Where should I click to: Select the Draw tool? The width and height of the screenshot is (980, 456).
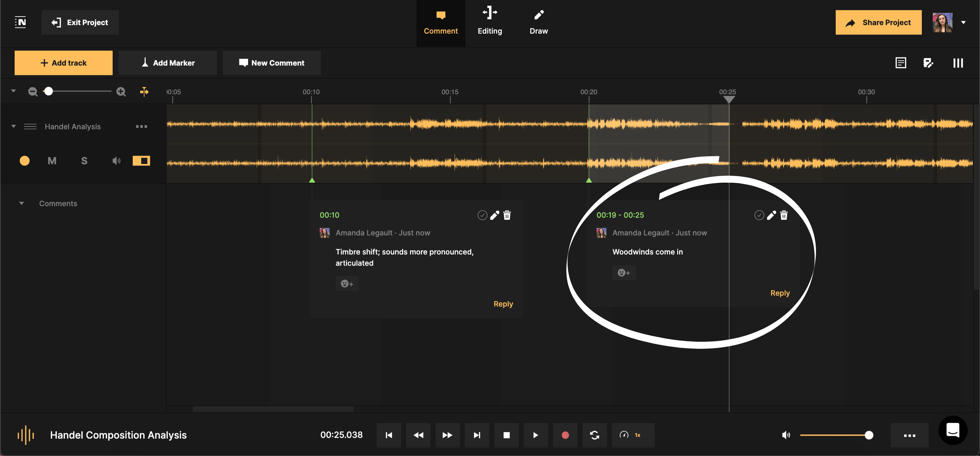tap(539, 22)
